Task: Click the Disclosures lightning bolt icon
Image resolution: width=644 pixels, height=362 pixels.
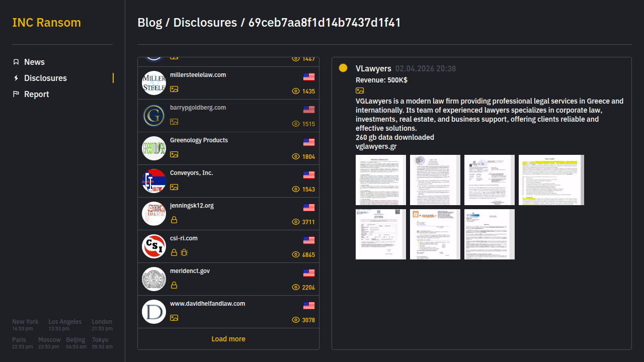Action: click(x=16, y=78)
